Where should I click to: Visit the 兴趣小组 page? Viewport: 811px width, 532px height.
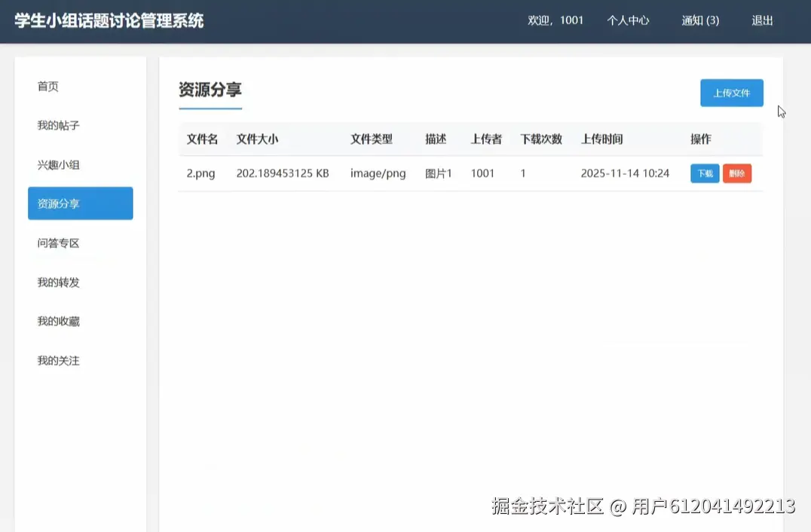pyautogui.click(x=58, y=164)
